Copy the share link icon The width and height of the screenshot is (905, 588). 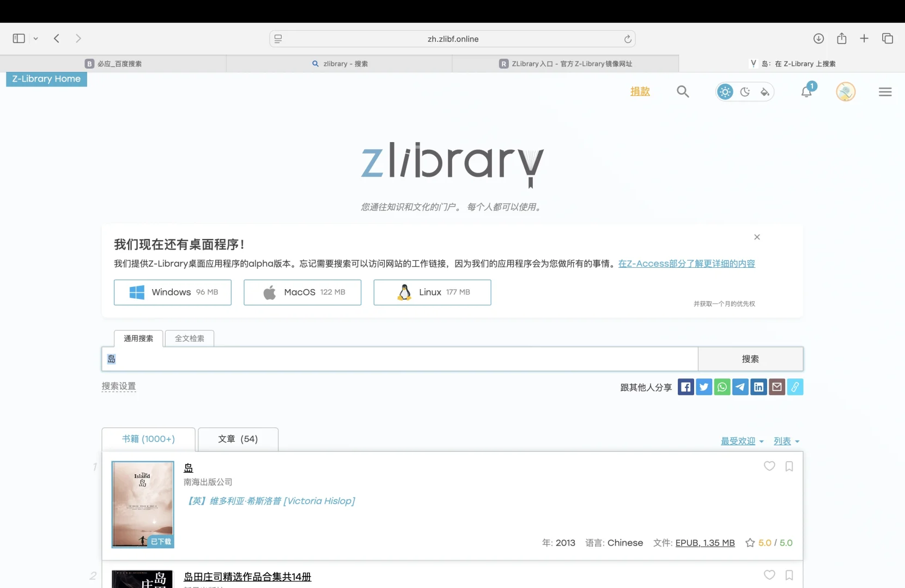click(x=795, y=387)
